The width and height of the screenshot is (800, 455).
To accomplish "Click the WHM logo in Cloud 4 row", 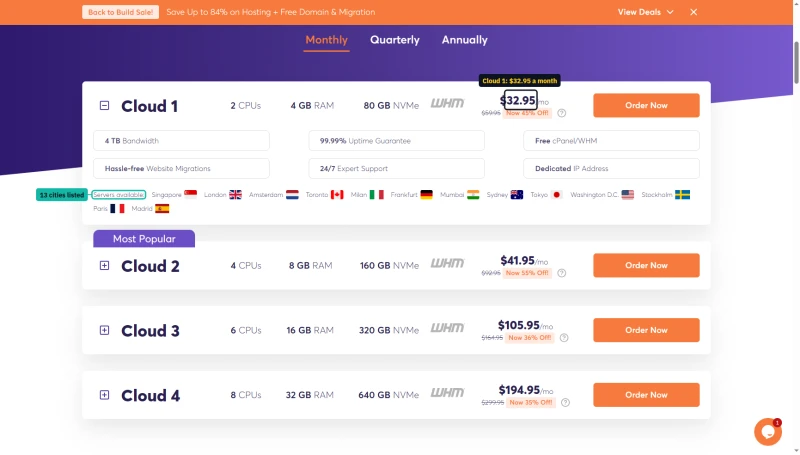I will [447, 392].
